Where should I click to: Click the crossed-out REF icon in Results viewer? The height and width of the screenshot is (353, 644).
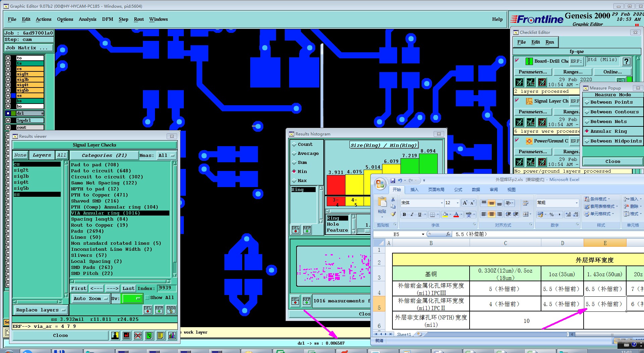coord(138,336)
